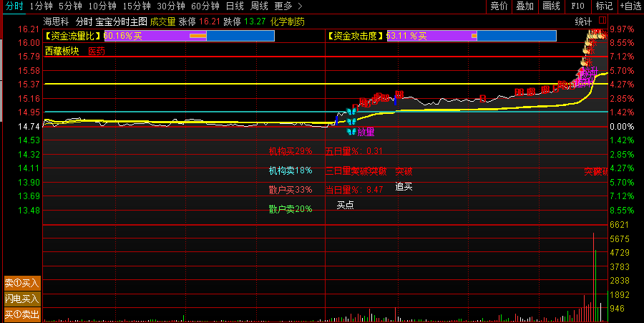
Task: Click the 突破 breakout label above 追买
Action: pyautogui.click(x=404, y=171)
